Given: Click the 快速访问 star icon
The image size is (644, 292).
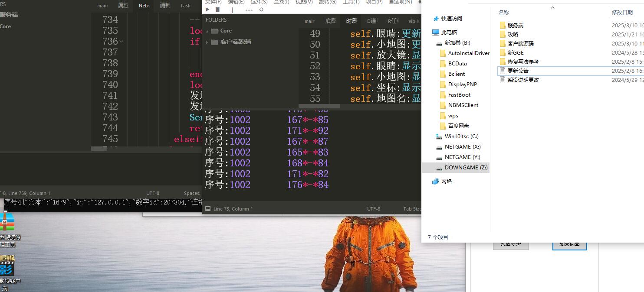Looking at the screenshot, I should 436,19.
